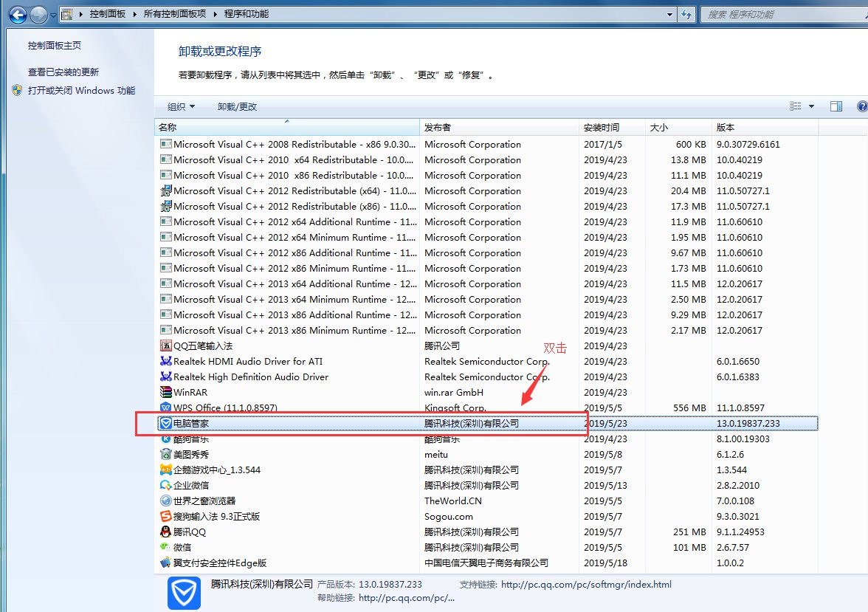Click the 腾讯QQ program icon

(167, 532)
